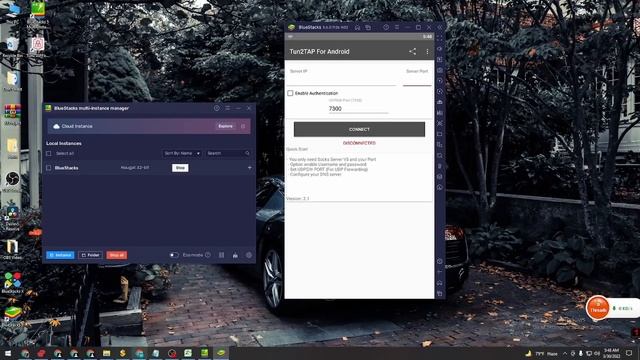The image size is (640, 360).
Task: Stop the running BlueStacks instance
Action: coord(180,168)
